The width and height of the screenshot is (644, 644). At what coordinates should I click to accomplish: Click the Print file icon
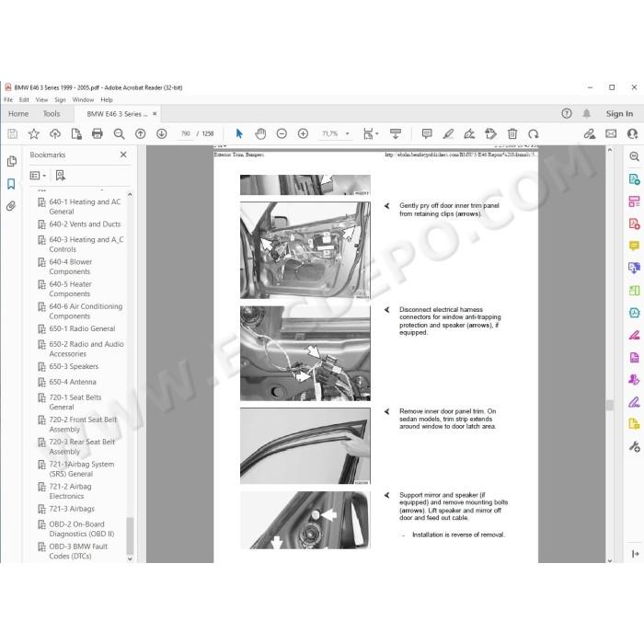tap(98, 133)
